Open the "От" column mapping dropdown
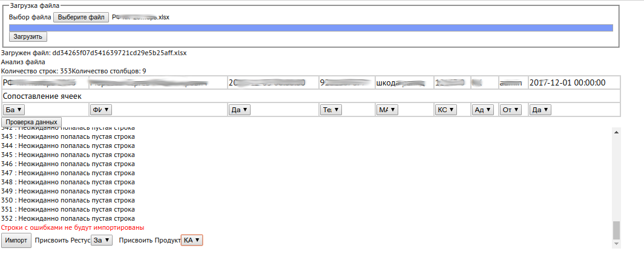 (511, 110)
